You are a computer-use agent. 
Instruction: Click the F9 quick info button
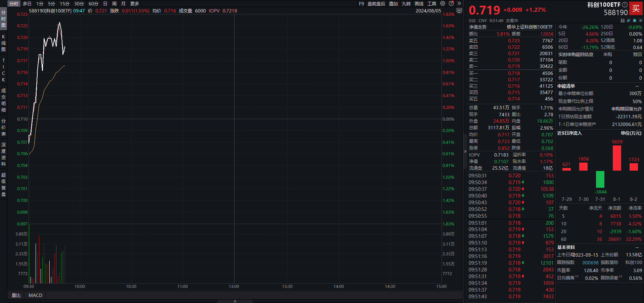pyautogui.click(x=361, y=4)
